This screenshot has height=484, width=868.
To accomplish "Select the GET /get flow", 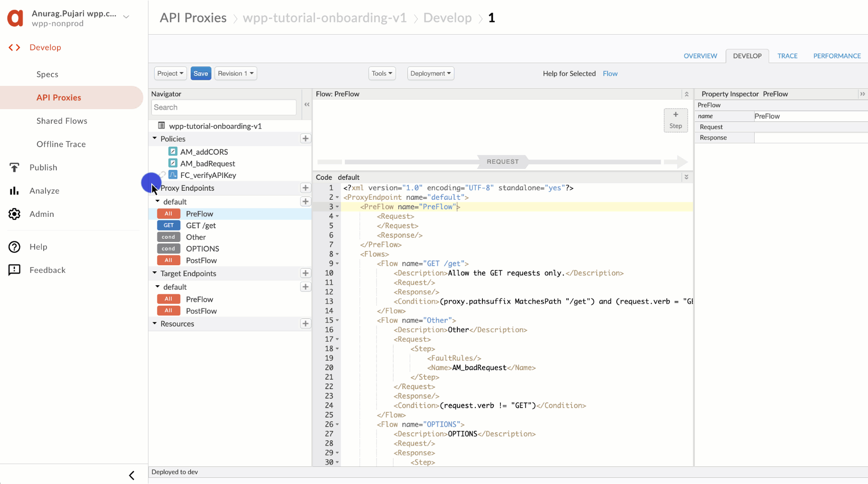I will point(201,225).
